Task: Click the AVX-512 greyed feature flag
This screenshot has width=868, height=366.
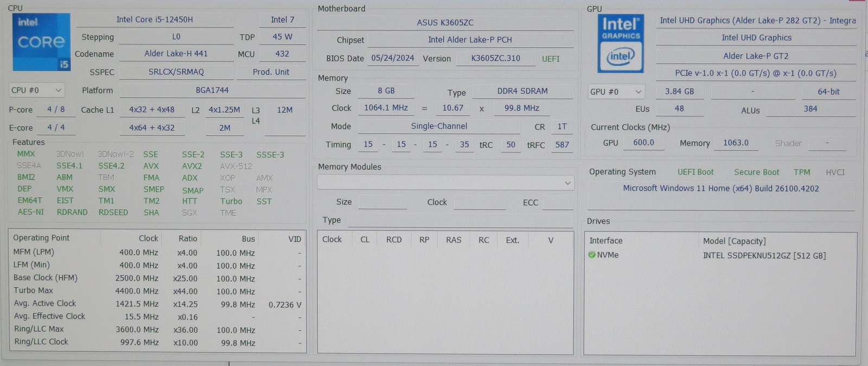Action: [x=236, y=166]
